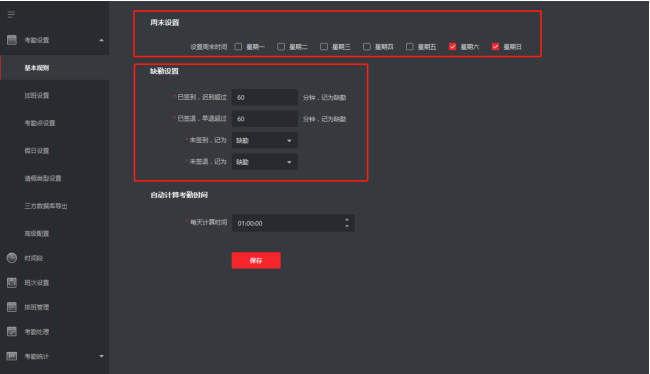Image resolution: width=650 pixels, height=374 pixels.
Task: Increase 每天计算时间 with the up arrow
Action: (x=347, y=220)
